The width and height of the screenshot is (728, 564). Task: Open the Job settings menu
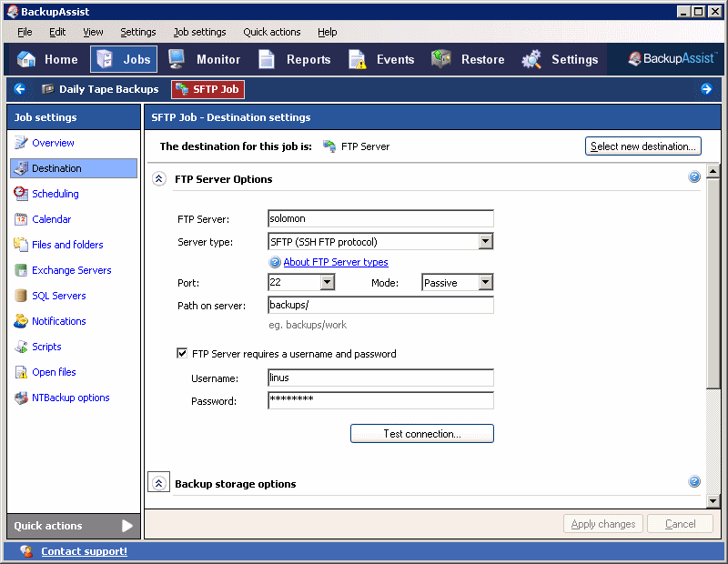coord(199,32)
